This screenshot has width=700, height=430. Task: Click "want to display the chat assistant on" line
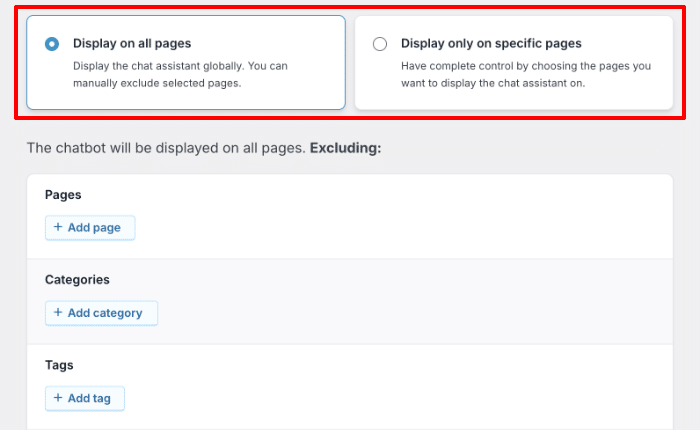click(493, 83)
